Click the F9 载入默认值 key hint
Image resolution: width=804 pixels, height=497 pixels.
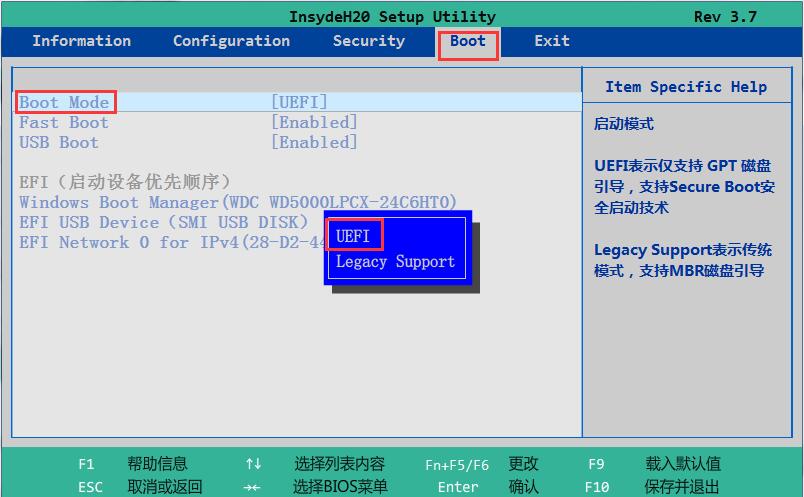(x=654, y=464)
